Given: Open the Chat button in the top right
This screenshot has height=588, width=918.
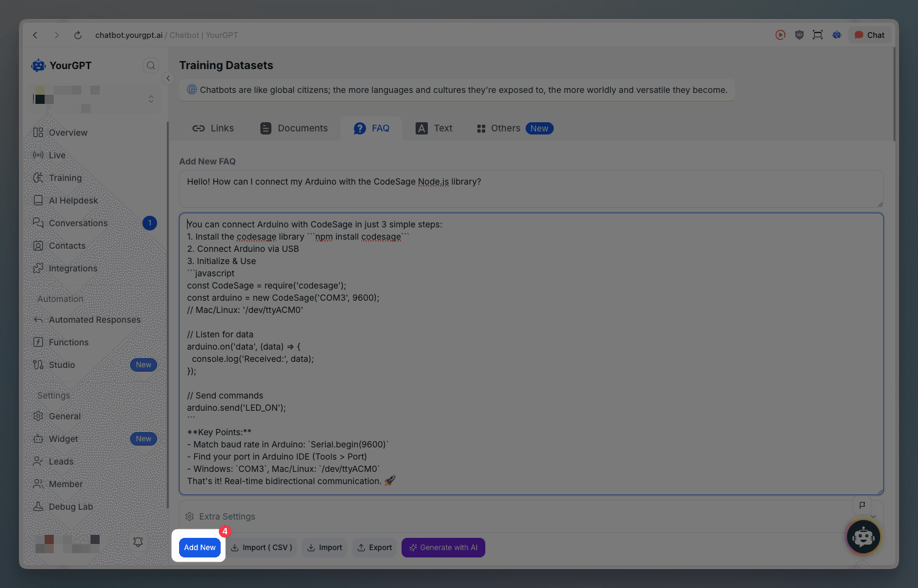Looking at the screenshot, I should click(x=869, y=35).
